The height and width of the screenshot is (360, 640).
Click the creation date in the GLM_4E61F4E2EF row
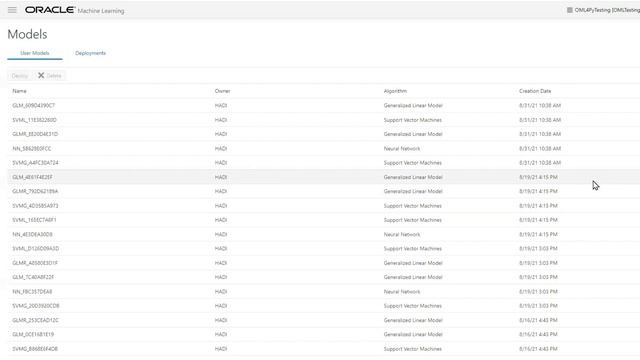[x=538, y=177]
